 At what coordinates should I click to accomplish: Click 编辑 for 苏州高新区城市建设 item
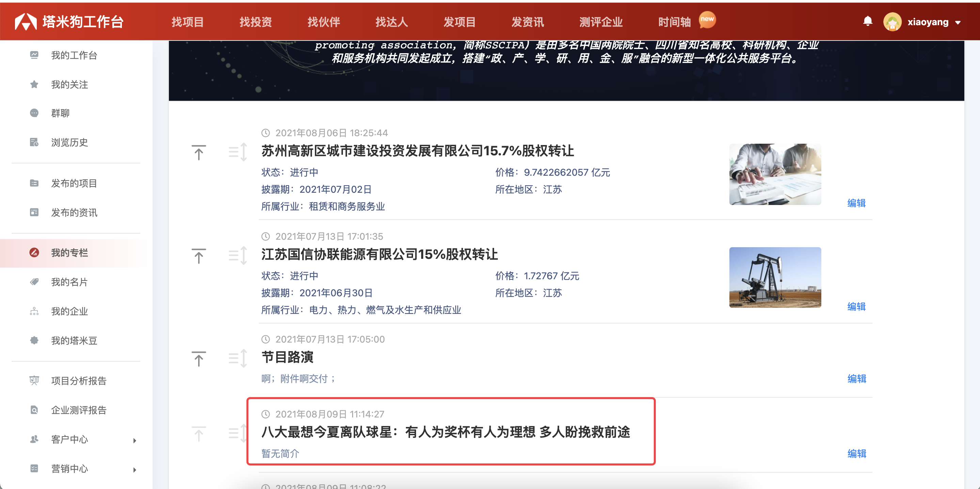856,203
